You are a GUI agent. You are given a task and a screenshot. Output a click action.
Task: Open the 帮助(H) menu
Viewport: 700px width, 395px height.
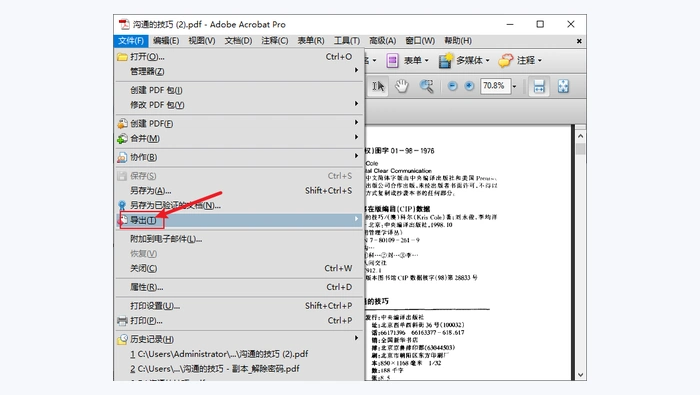[458, 41]
